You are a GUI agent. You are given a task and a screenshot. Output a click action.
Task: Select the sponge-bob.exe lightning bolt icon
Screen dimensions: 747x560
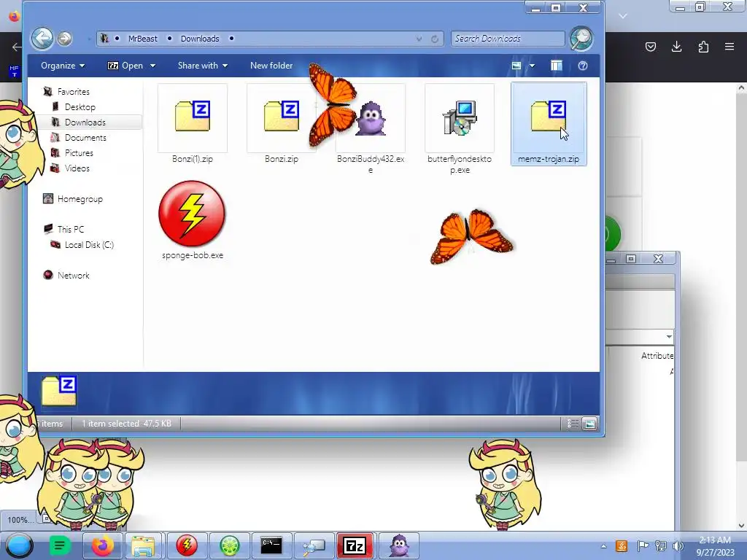[192, 214]
